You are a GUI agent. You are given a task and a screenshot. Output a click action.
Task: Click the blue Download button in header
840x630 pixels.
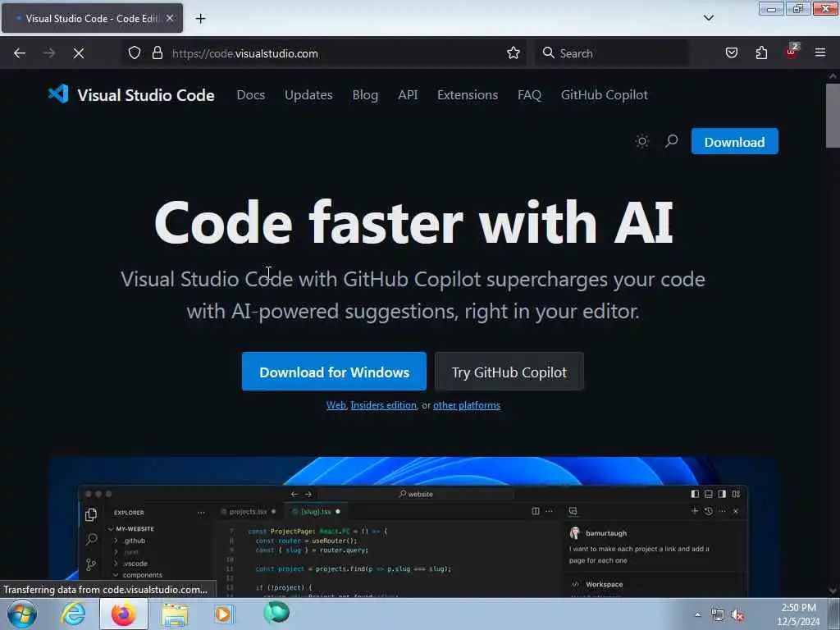(x=734, y=141)
